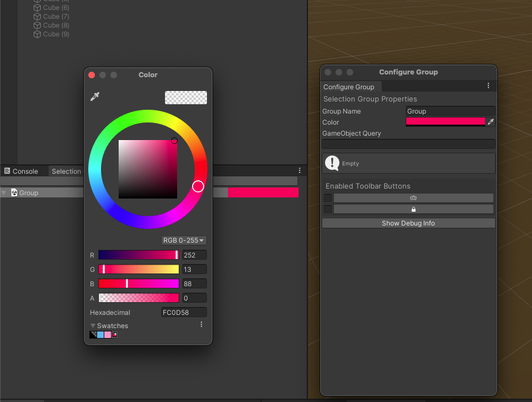Screen dimensions: 532x402
Task: Open the Swatches options menu
Action: click(x=201, y=324)
